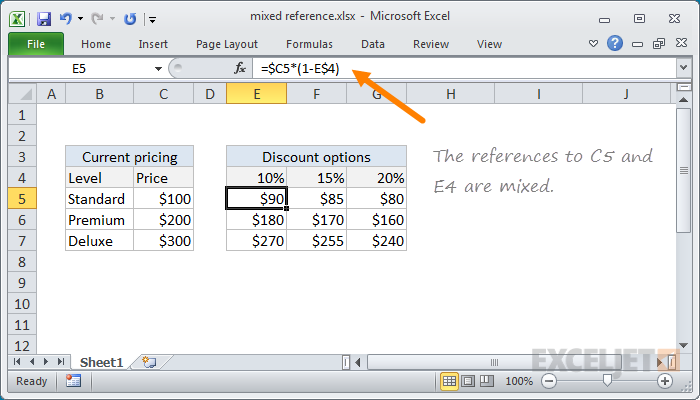Open the green File button
Image resolution: width=700 pixels, height=400 pixels.
(36, 44)
